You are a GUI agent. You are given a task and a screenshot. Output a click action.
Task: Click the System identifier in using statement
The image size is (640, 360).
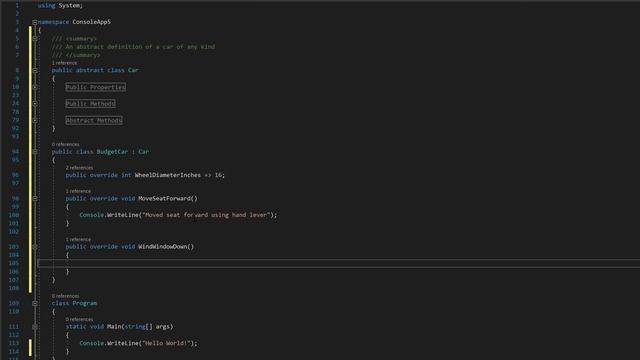(69, 6)
